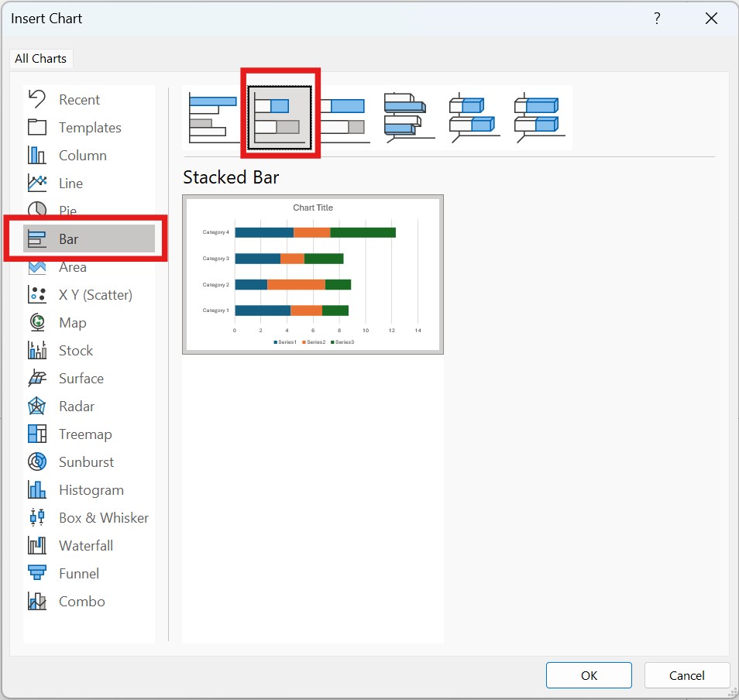The height and width of the screenshot is (700, 739).
Task: Click the Column chart icon
Action: pos(36,155)
